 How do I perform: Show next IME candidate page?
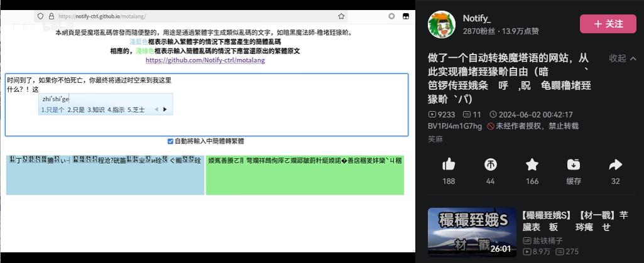tap(165, 109)
